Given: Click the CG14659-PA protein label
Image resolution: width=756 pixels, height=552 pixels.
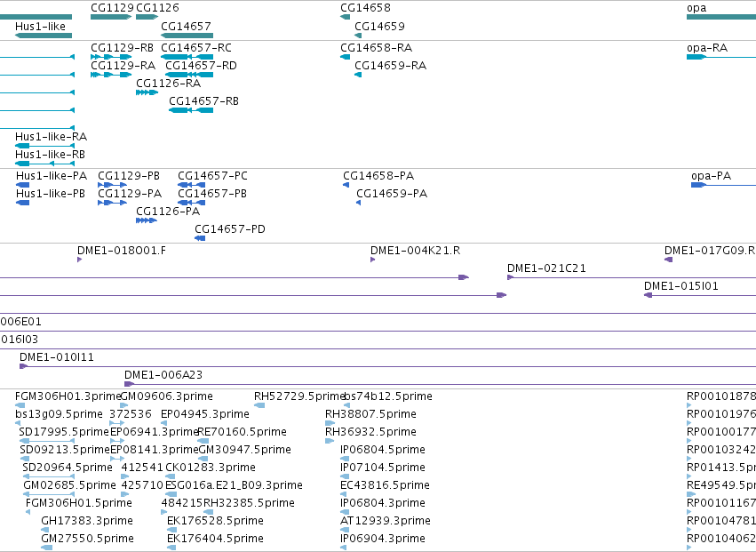Looking at the screenshot, I should 392,194.
